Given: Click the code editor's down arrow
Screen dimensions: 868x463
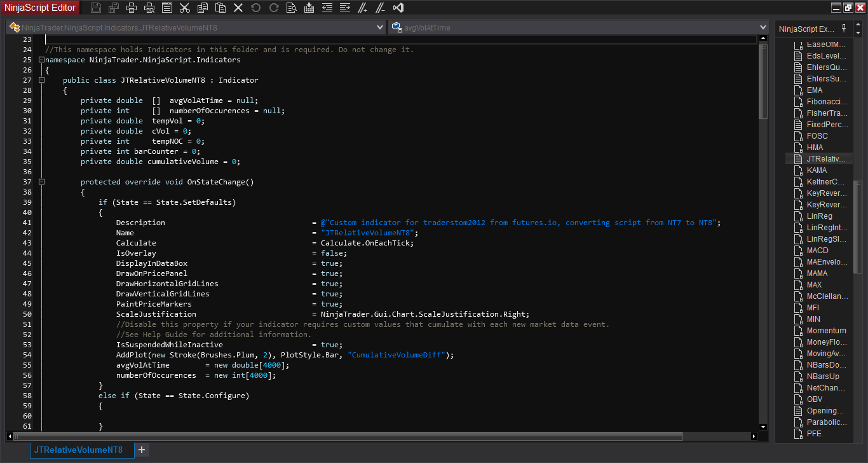Looking at the screenshot, I should coord(763,427).
